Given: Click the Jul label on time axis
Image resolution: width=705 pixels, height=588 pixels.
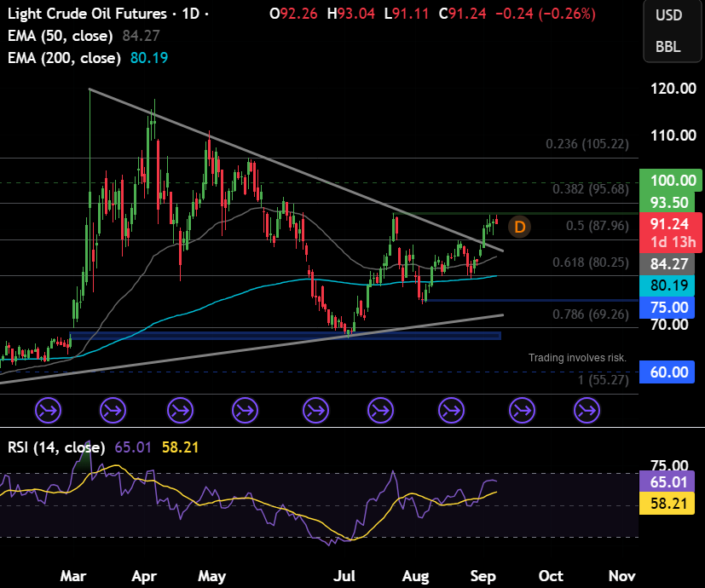Looking at the screenshot, I should coord(344,576).
